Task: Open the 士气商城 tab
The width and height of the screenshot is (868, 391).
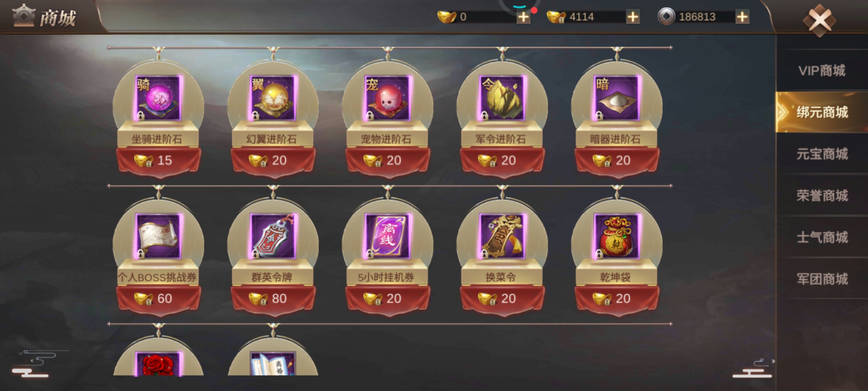Action: [x=822, y=237]
